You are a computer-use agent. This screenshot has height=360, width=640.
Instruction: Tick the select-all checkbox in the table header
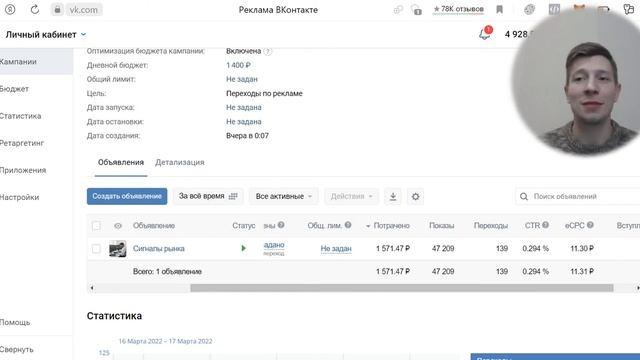pyautogui.click(x=96, y=226)
